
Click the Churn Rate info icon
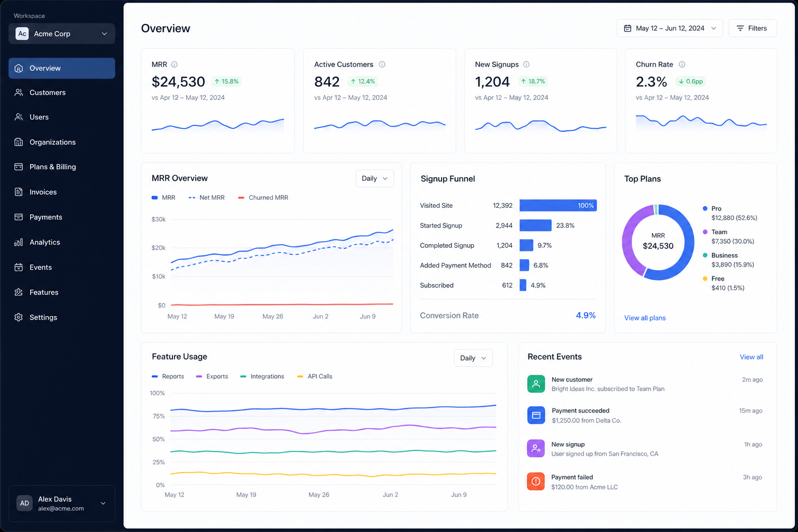(x=682, y=64)
